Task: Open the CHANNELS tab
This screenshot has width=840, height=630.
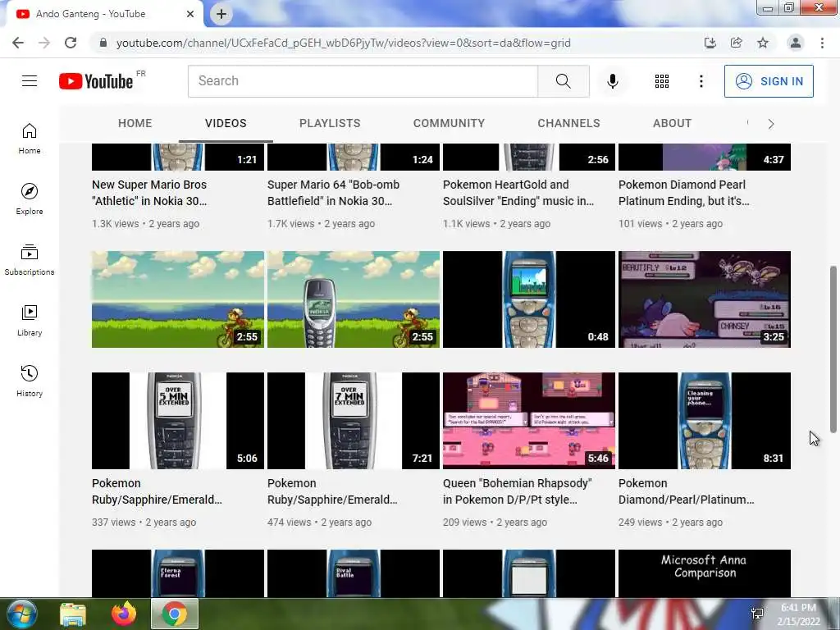Action: [568, 123]
